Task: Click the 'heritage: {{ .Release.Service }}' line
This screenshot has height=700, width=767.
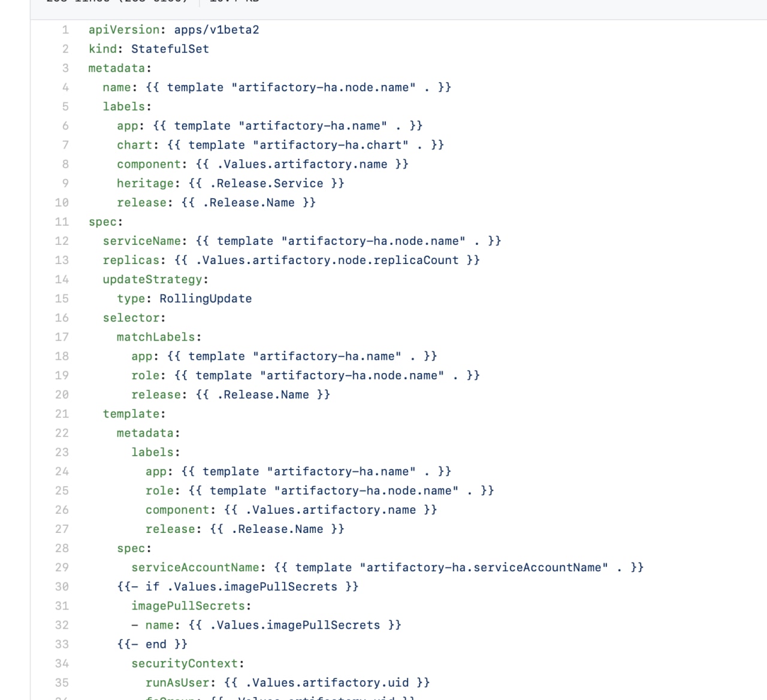Action: tap(231, 183)
